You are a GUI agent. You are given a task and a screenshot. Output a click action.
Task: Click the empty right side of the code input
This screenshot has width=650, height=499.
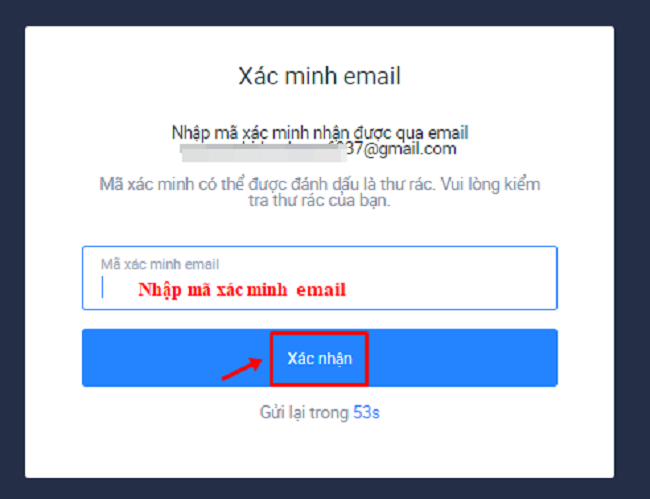point(456,288)
